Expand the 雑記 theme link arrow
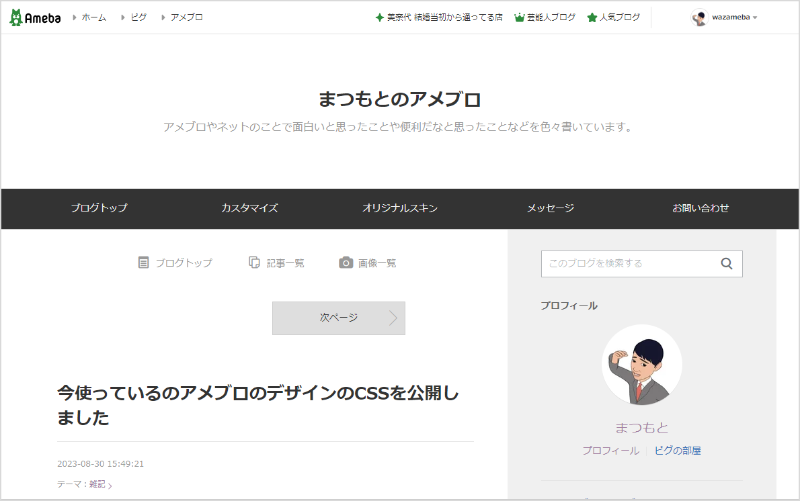800x501 pixels. pos(110,485)
